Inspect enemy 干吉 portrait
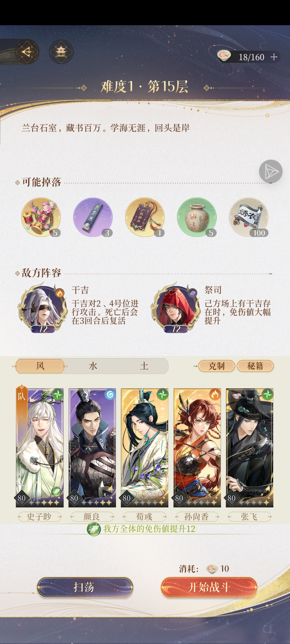The width and height of the screenshot is (290, 644). pyautogui.click(x=42, y=308)
